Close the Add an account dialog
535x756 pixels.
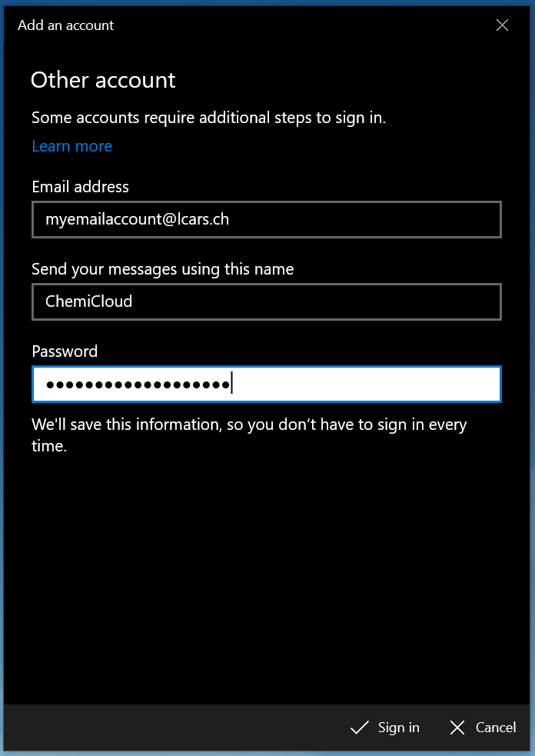[x=502, y=25]
